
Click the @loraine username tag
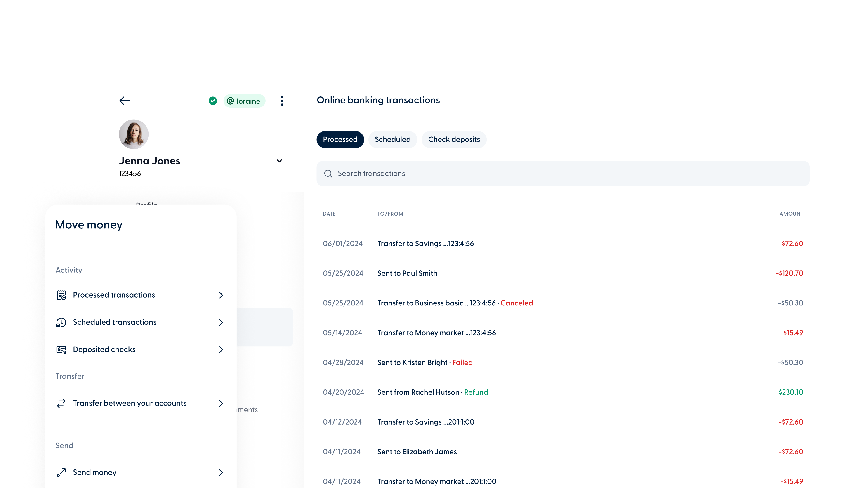[244, 101]
